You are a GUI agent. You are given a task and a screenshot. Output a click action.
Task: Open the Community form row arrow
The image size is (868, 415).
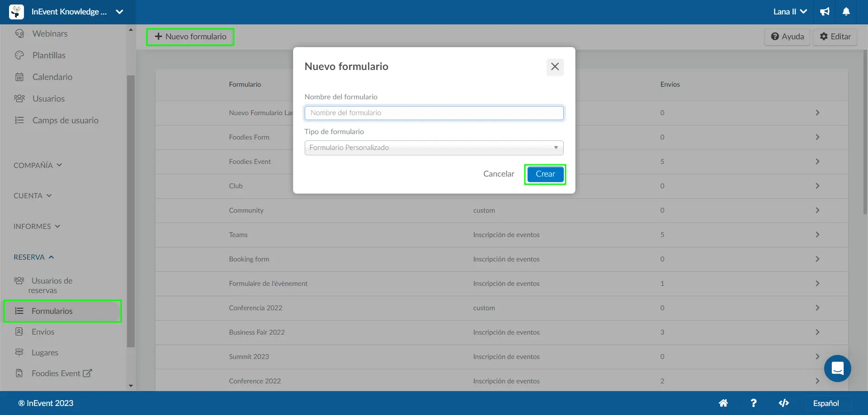click(x=817, y=210)
